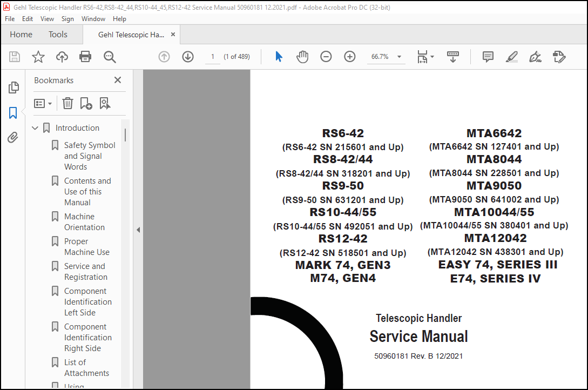Open Safety Symbol and Signal Words bookmark
This screenshot has width=588, height=390.
[90, 156]
